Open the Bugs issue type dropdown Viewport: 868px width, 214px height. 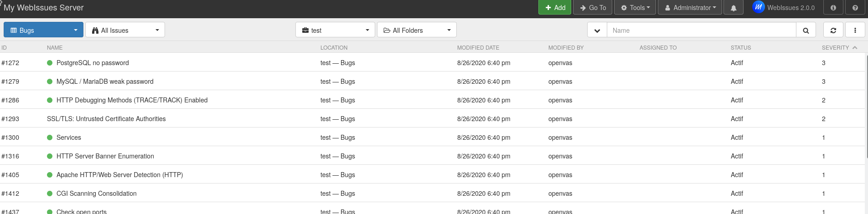[x=43, y=31]
